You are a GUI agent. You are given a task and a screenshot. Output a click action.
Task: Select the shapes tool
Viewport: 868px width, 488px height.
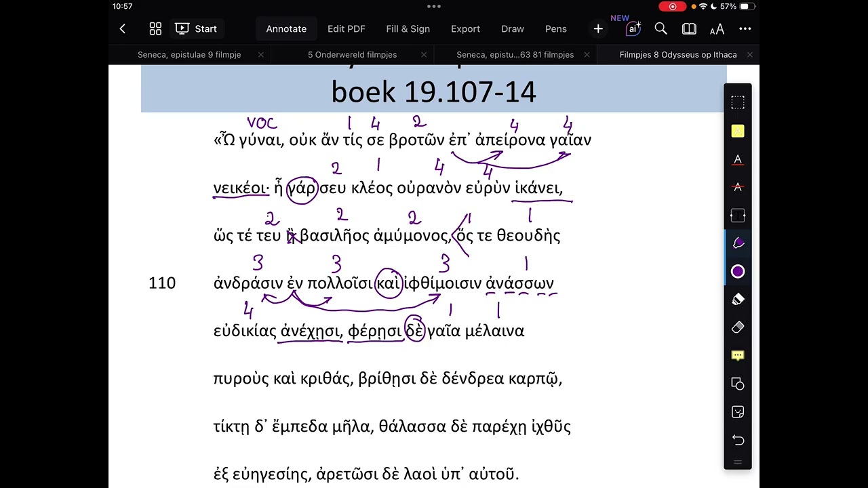pos(738,384)
